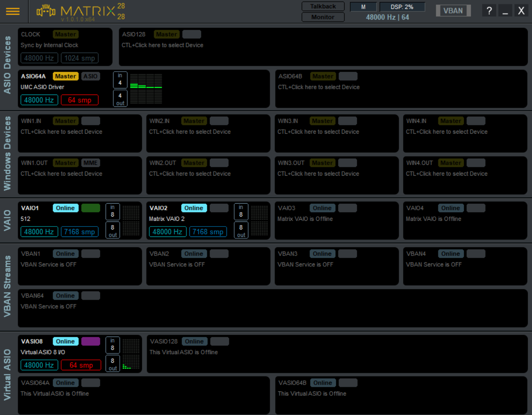Toggle VBAN64 Online state
532x415 pixels.
[x=66, y=296]
